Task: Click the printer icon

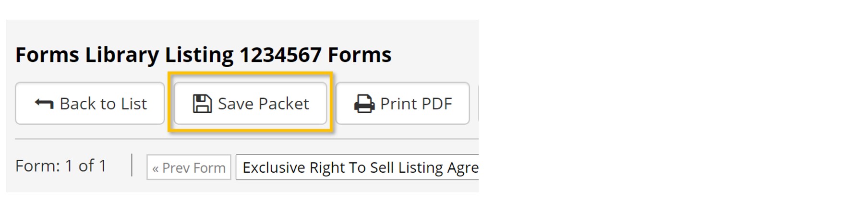Action: coord(364,104)
